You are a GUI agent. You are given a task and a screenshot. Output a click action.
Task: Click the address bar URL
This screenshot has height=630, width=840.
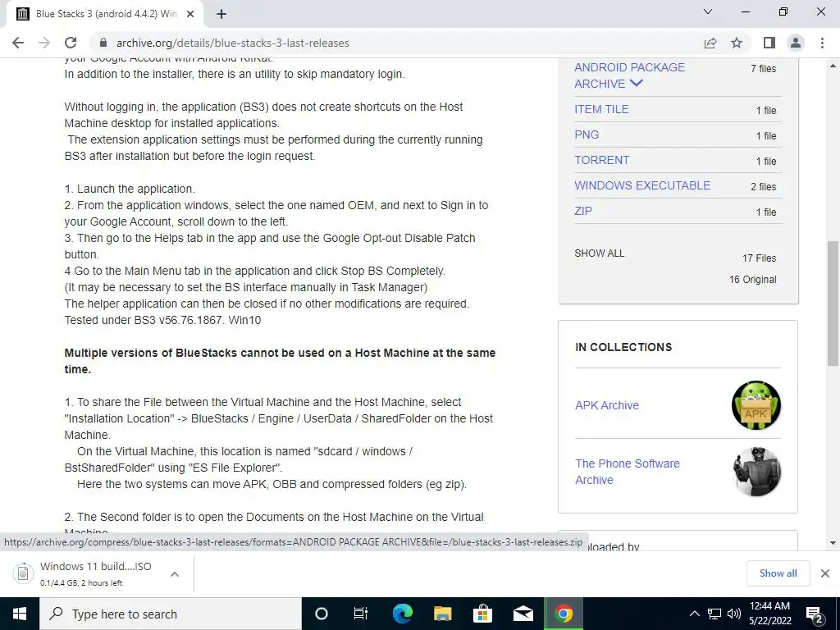click(x=232, y=43)
